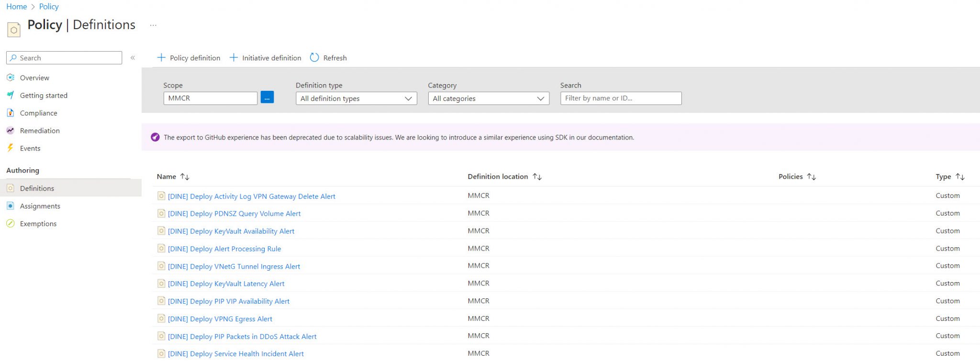The image size is (980, 361).
Task: Click the Remediation sidebar icon
Action: 11,131
